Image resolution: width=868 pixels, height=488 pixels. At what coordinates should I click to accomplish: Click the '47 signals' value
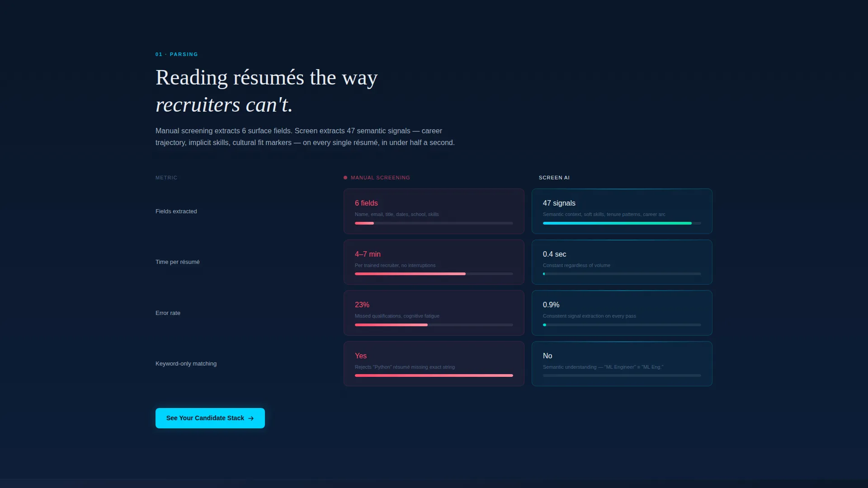[x=559, y=203]
